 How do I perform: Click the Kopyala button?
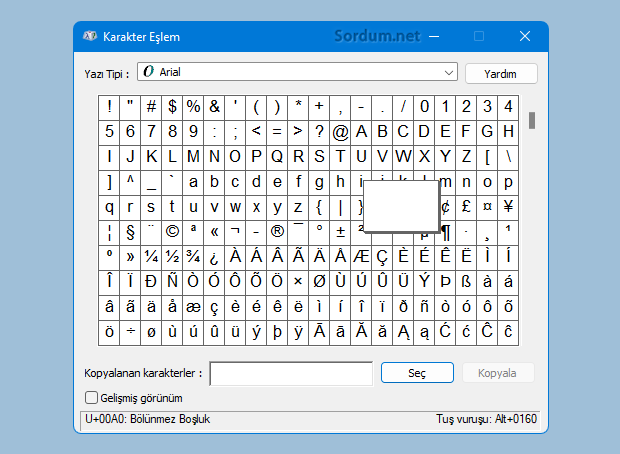(497, 373)
